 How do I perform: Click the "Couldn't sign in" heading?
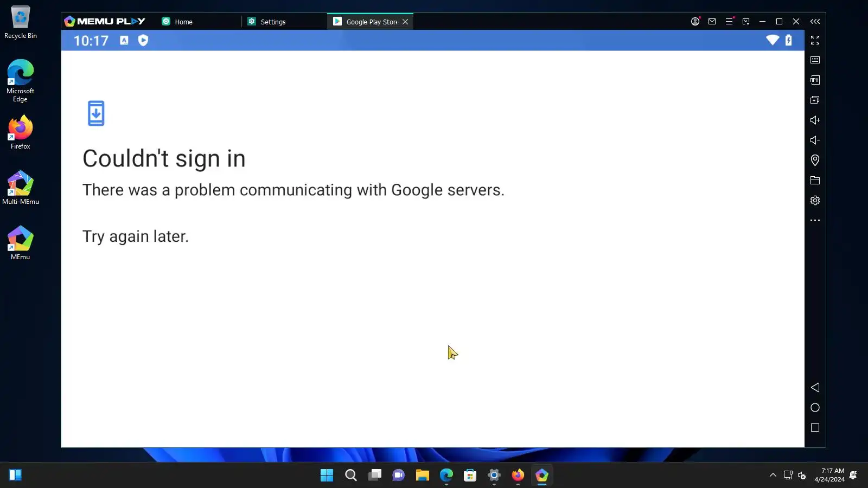[164, 159]
